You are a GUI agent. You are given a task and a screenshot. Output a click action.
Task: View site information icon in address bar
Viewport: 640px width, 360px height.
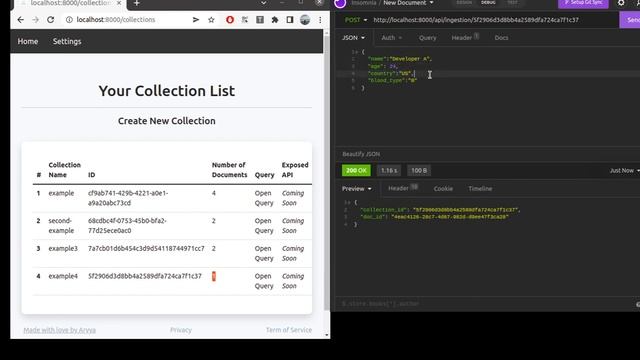[x=69, y=20]
